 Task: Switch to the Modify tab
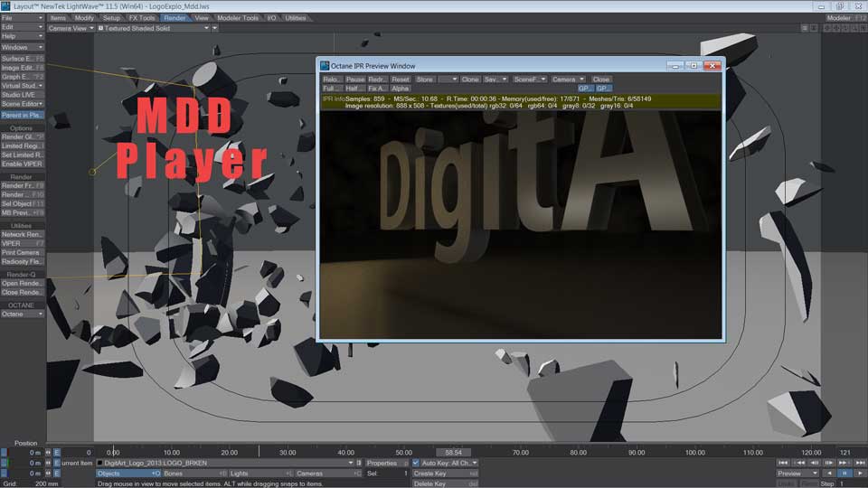pyautogui.click(x=84, y=18)
